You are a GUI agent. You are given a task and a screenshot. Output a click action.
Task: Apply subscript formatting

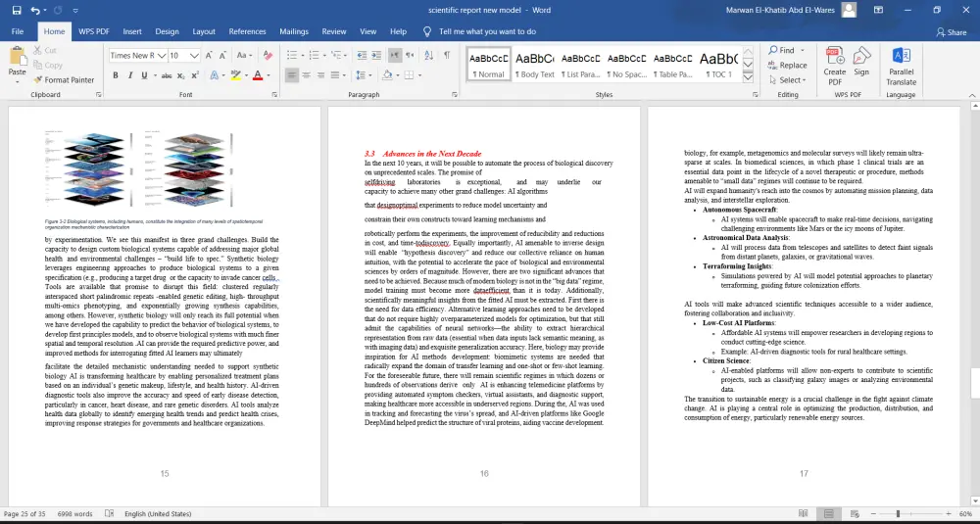(180, 75)
